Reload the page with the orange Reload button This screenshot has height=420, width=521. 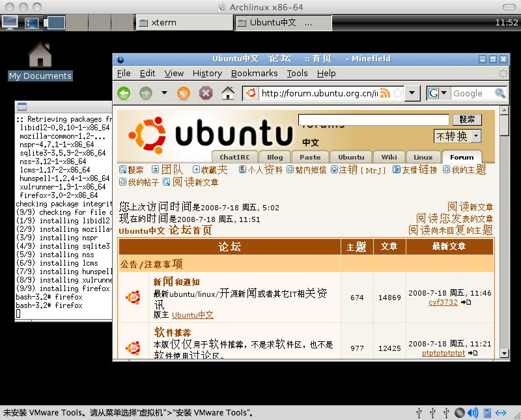click(184, 93)
